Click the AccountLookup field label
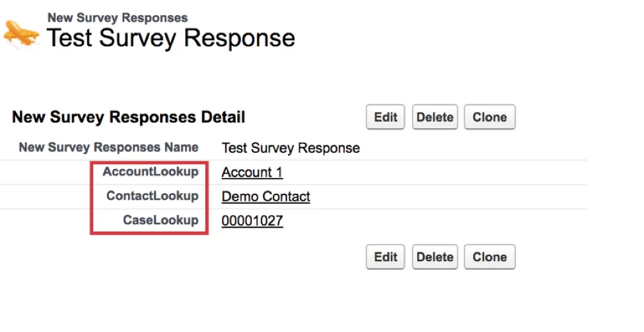 click(150, 172)
